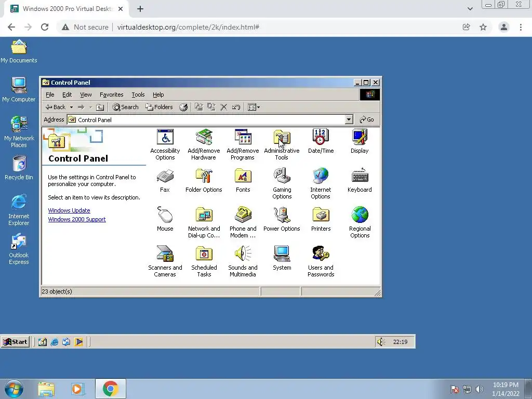Open Users and Passwords icon

[x=321, y=262]
